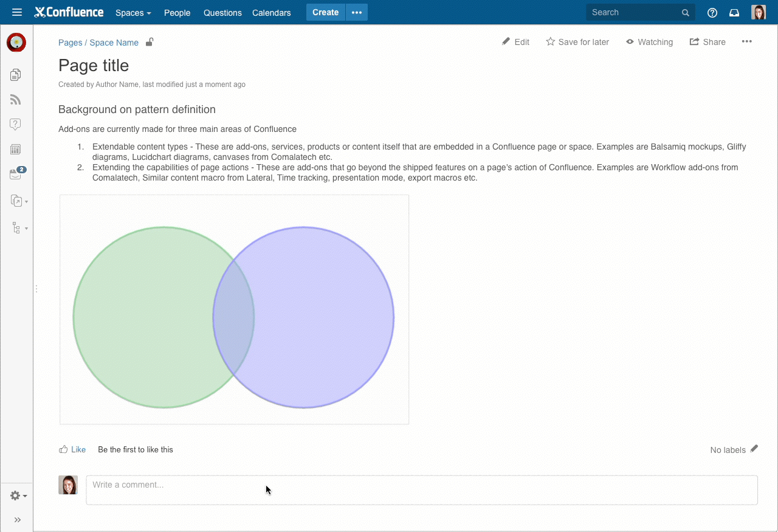This screenshot has width=778, height=532.
Task: Go to Calendars in top navigation
Action: pos(271,13)
